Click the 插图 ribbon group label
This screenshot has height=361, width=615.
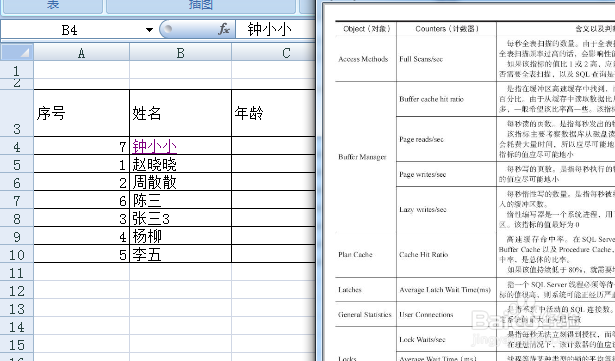click(200, 5)
